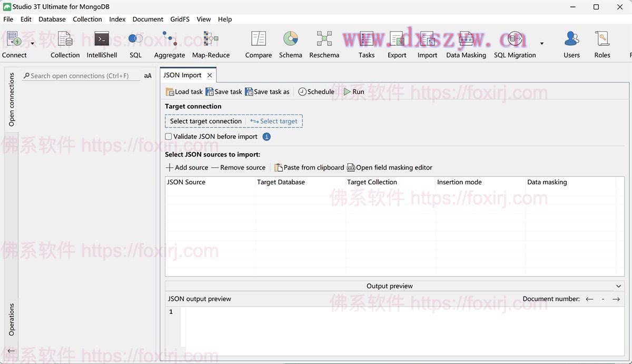
Task: Click the Insertion mode column header
Action: click(x=481, y=182)
